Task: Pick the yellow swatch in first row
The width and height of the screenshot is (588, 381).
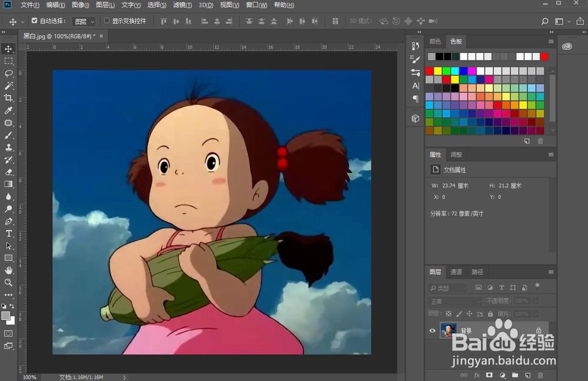Action: coord(437,71)
